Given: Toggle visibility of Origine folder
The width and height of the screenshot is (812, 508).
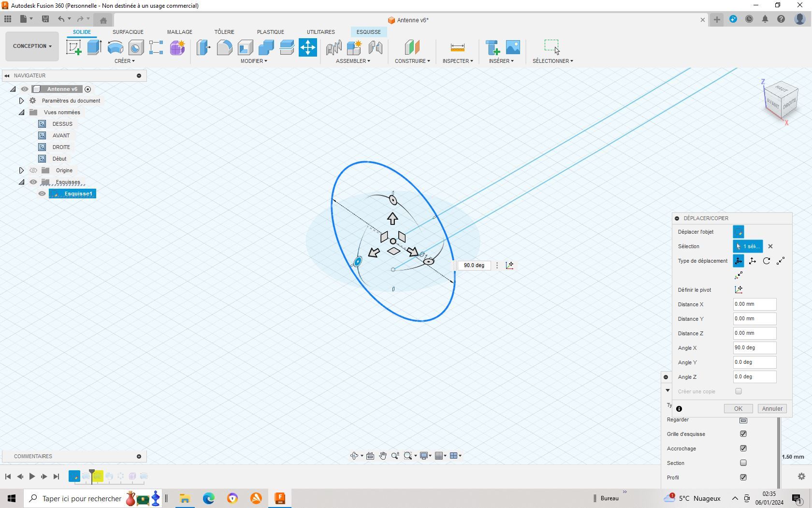Looking at the screenshot, I should (x=33, y=170).
